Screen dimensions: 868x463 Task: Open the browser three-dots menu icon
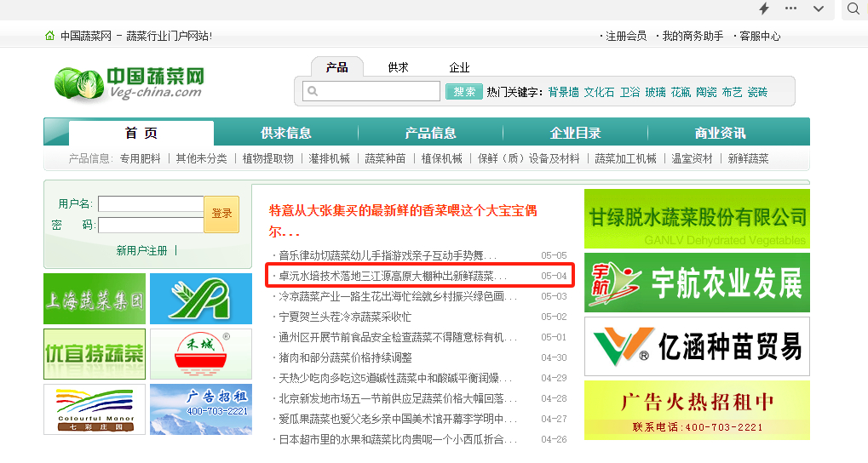point(791,9)
